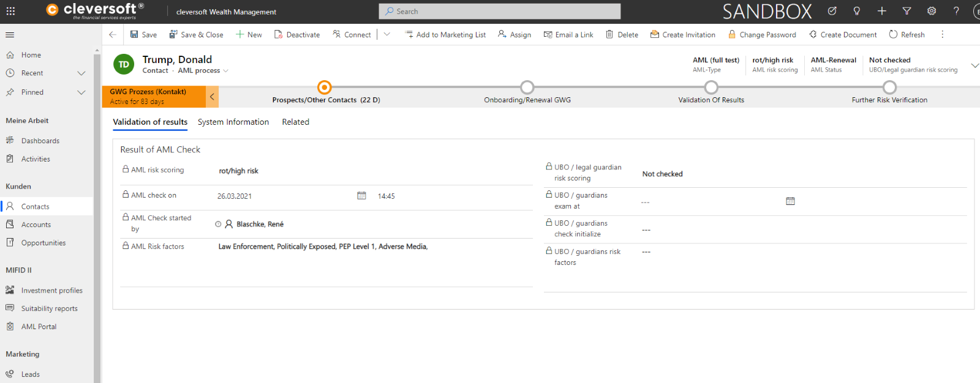Open more commands overflow menu
Image resolution: width=980 pixels, height=383 pixels.
coord(943,35)
